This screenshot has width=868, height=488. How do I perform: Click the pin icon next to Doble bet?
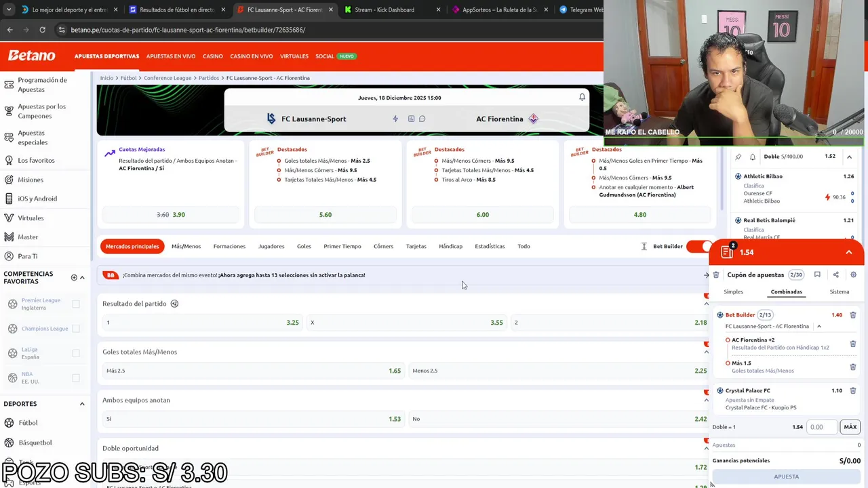click(x=738, y=157)
